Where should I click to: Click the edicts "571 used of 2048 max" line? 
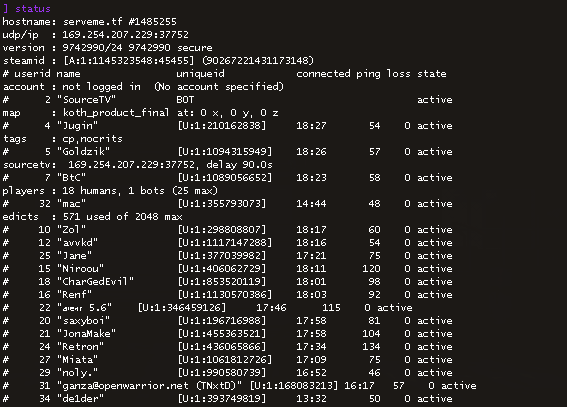(93, 217)
